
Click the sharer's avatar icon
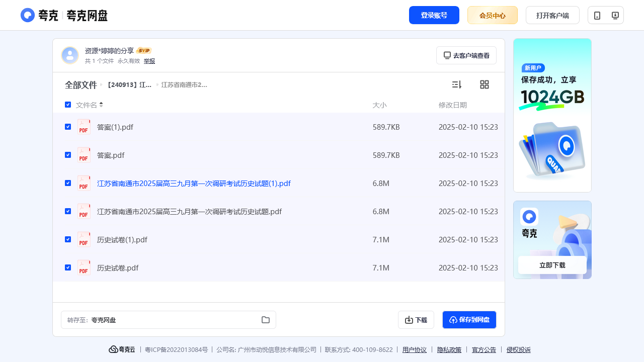tap(70, 55)
